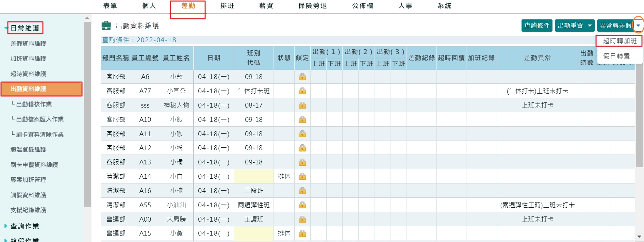Image resolution: width=644 pixels, height=242 pixels.
Task: Click the 二段班 shift cell for 小棕
Action: point(254,191)
